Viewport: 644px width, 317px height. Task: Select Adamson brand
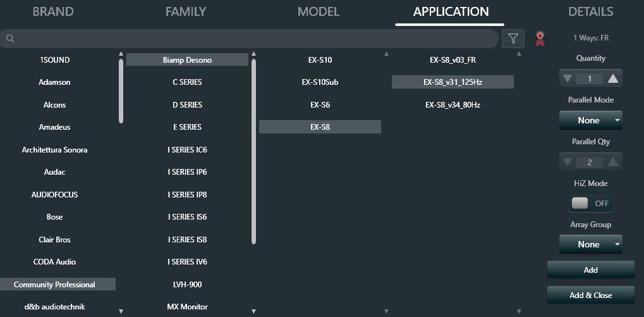(54, 82)
